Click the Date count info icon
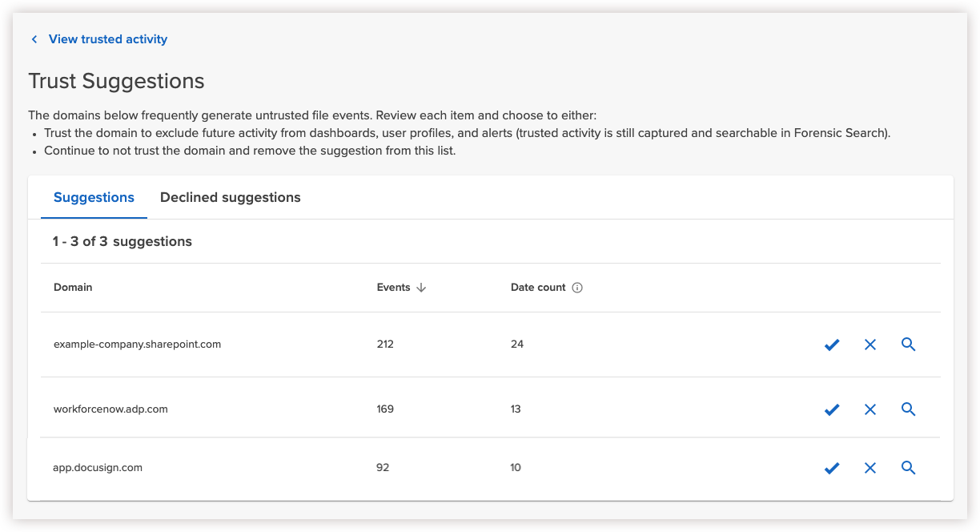This screenshot has width=980, height=532. click(x=577, y=288)
